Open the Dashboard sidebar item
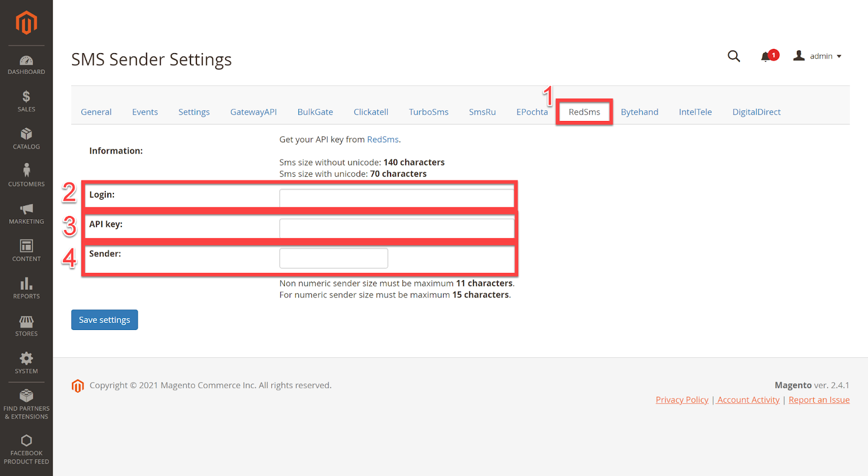Image resolution: width=868 pixels, height=476 pixels. [26, 65]
